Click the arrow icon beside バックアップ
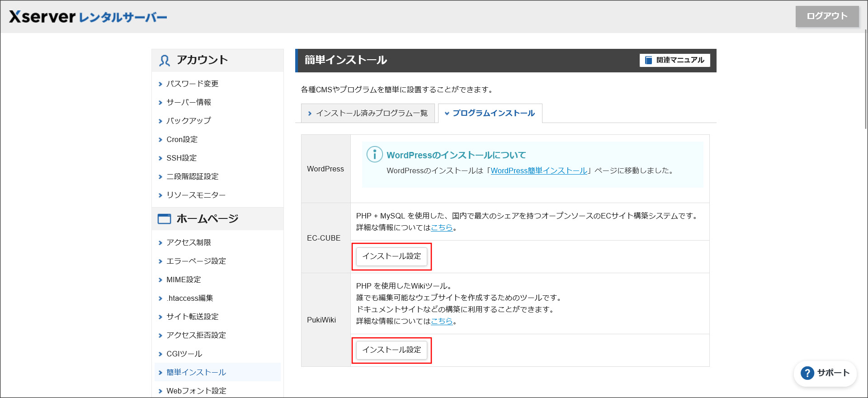The image size is (868, 398). [x=160, y=121]
